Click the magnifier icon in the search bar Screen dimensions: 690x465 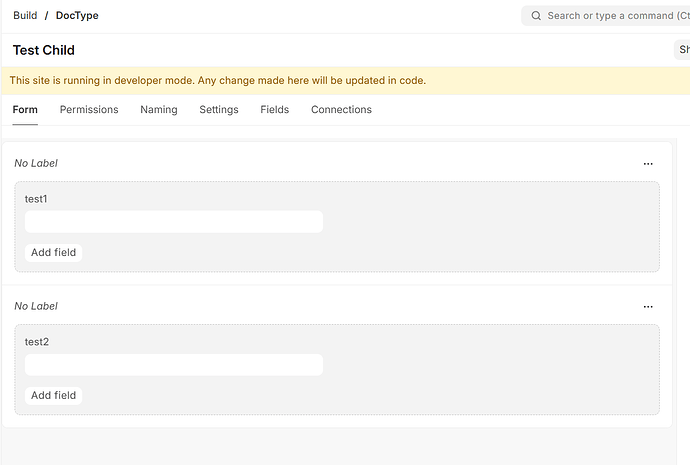coord(536,16)
